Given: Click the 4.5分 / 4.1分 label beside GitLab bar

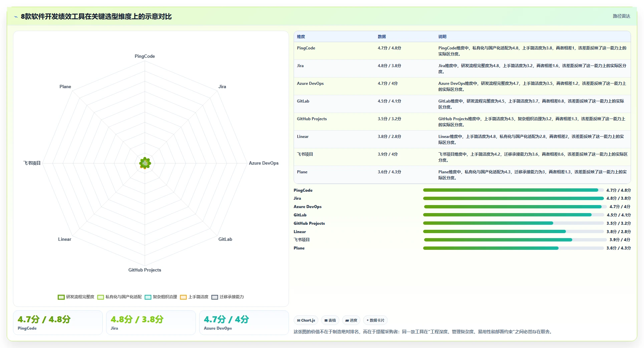Looking at the screenshot, I should click(x=619, y=215).
